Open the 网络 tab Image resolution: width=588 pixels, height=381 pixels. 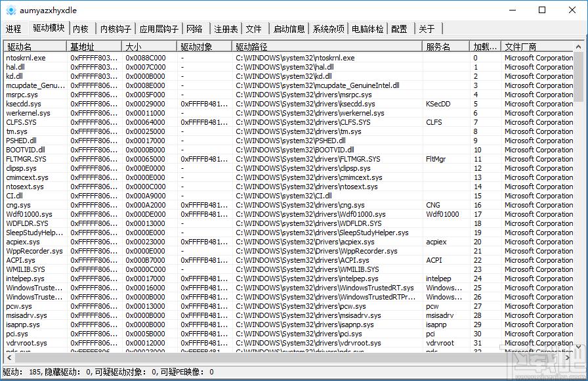click(x=194, y=29)
